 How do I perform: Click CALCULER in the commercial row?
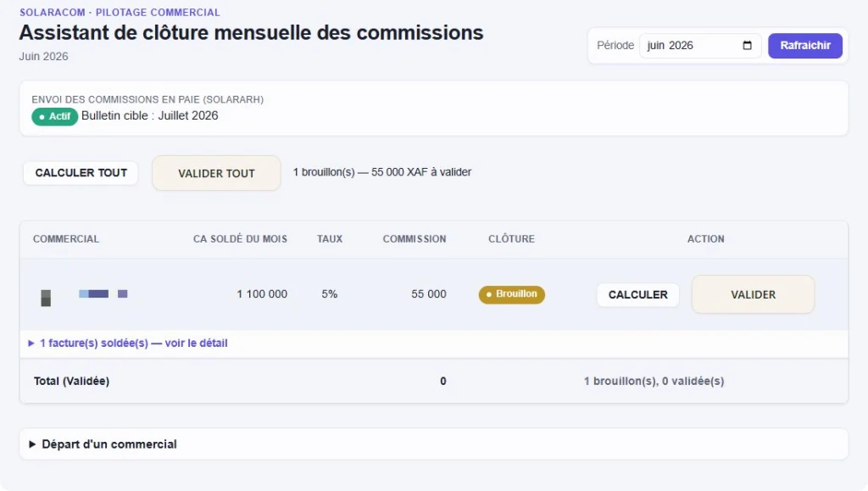(637, 294)
